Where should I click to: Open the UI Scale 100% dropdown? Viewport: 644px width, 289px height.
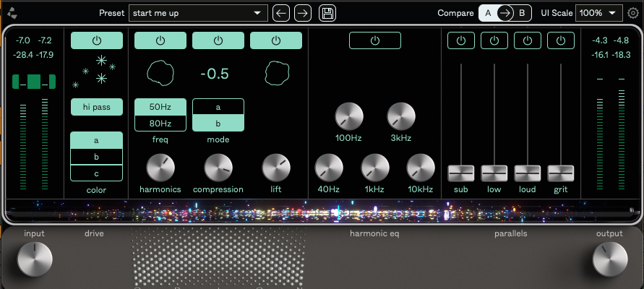pos(598,13)
